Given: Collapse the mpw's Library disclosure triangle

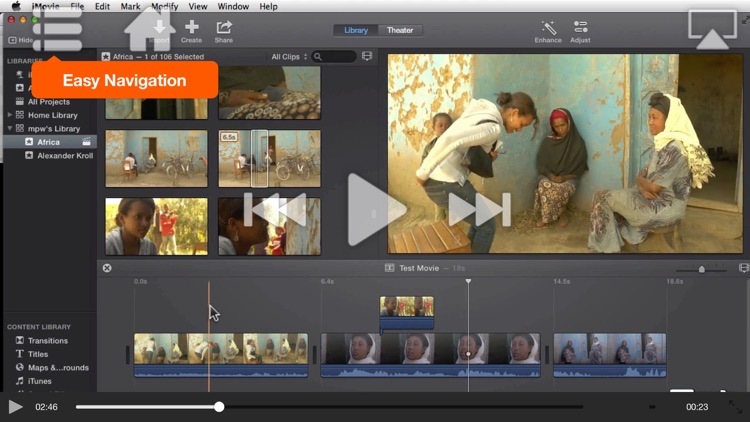Looking at the screenshot, I should 9,128.
